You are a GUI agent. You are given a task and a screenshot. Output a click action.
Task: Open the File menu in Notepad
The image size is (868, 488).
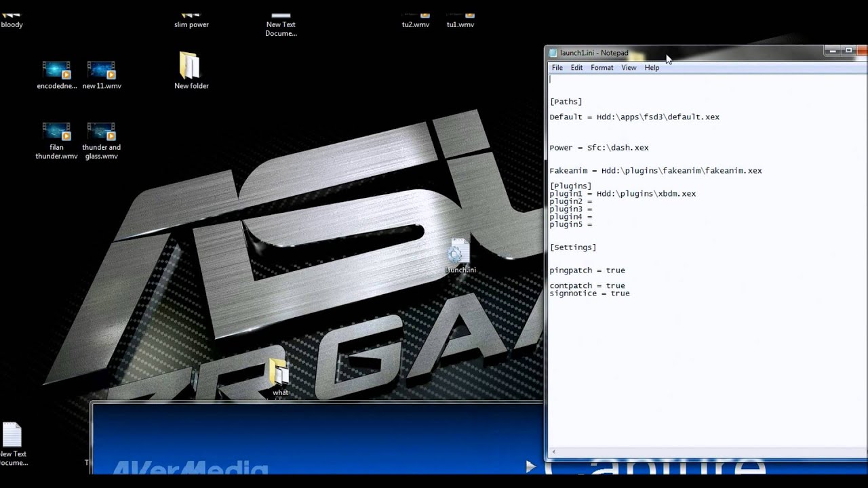point(557,68)
